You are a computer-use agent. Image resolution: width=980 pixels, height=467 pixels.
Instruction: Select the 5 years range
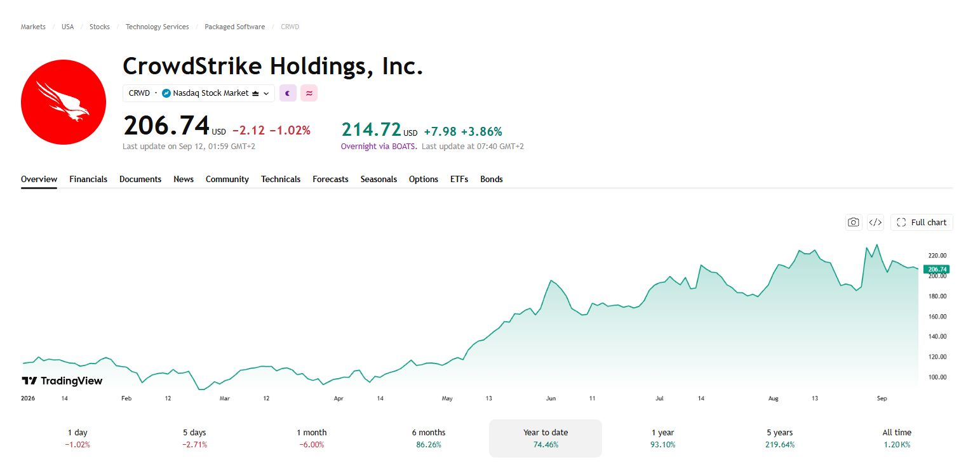tap(779, 438)
